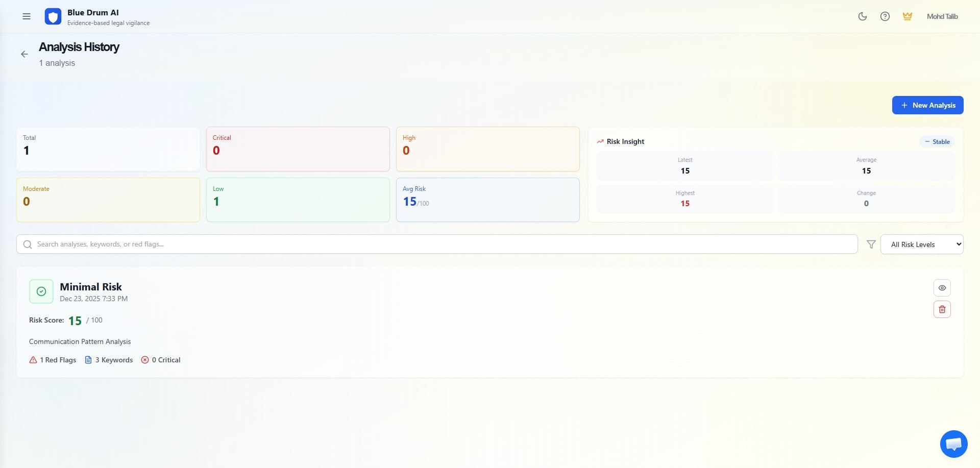Click the crown premium icon
Viewport: 980px width, 468px height.
907,16
